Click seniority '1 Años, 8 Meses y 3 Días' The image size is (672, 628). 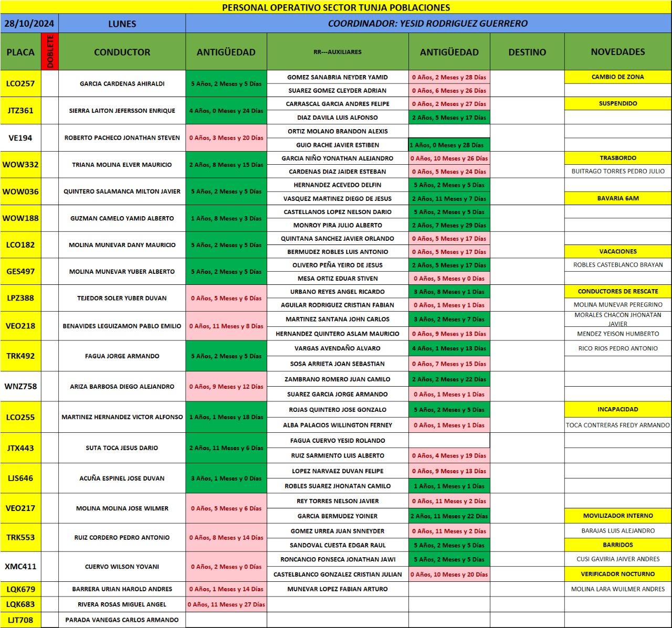(x=226, y=218)
